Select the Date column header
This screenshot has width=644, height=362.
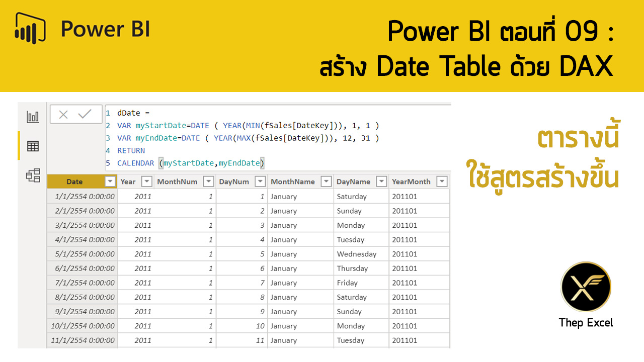(x=74, y=182)
